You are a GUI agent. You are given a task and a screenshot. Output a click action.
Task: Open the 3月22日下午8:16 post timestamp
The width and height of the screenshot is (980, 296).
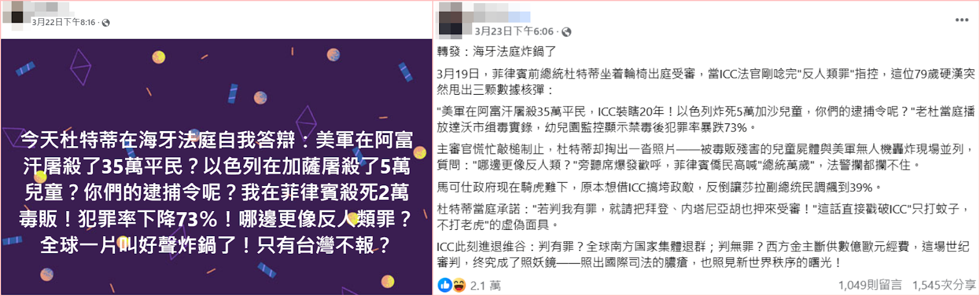pyautogui.click(x=64, y=23)
